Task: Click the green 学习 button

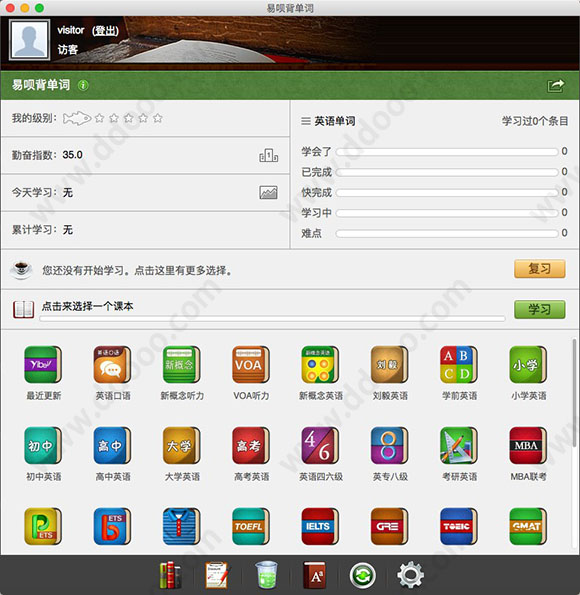Action: pos(539,310)
